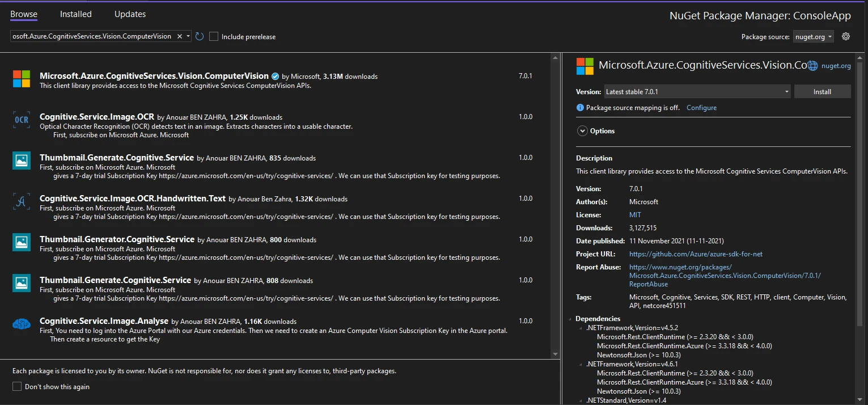Click the package list vertical scrollbar
Image resolution: width=868 pixels, height=405 pixels.
pyautogui.click(x=555, y=204)
